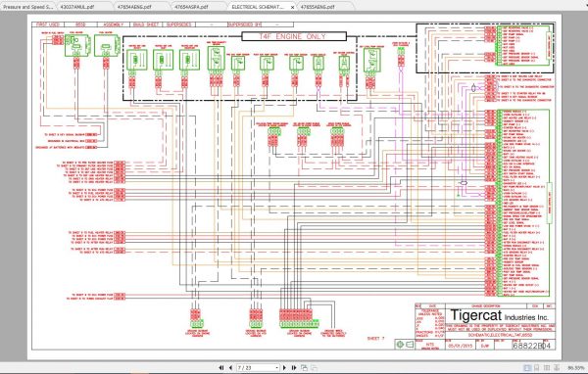Go to the first page
The width and height of the screenshot is (588, 374).
pos(221,368)
